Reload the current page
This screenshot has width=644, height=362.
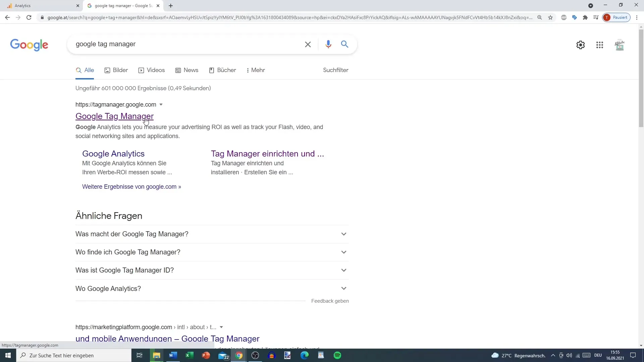click(29, 17)
